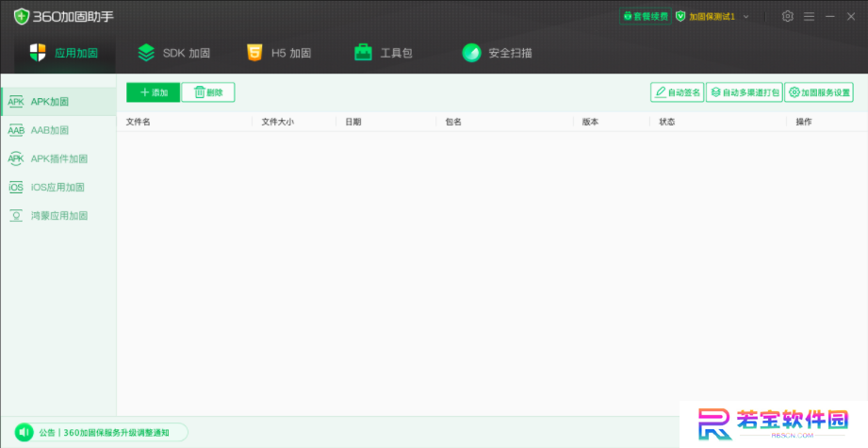Viewport: 868px width, 448px height.
Task: Sort by the 状态 column header
Action: click(x=666, y=122)
